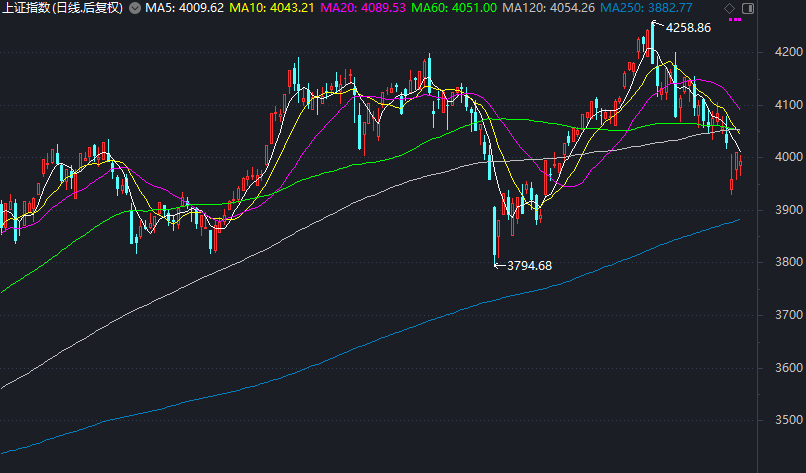Click the 3794.68 low price marker

pos(529,266)
